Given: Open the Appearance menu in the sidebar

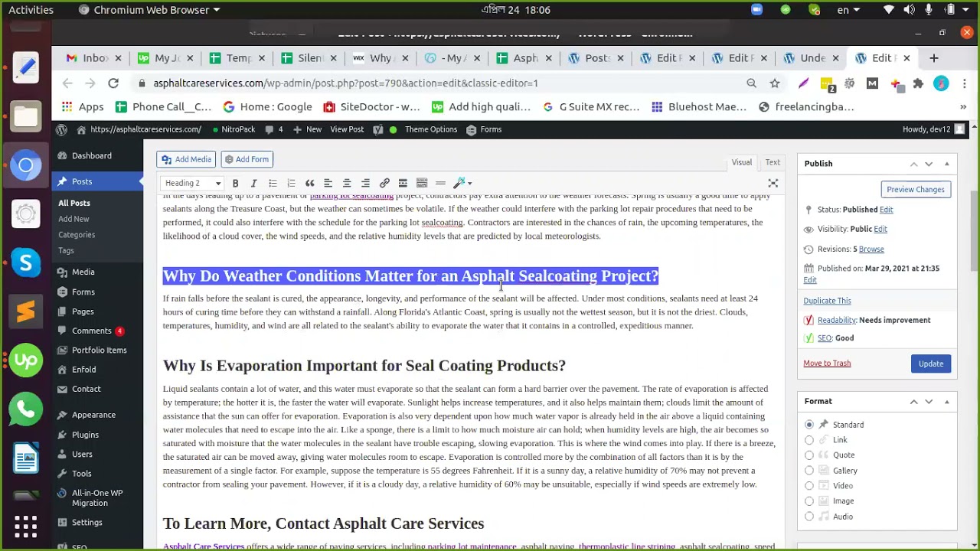Looking at the screenshot, I should [93, 415].
